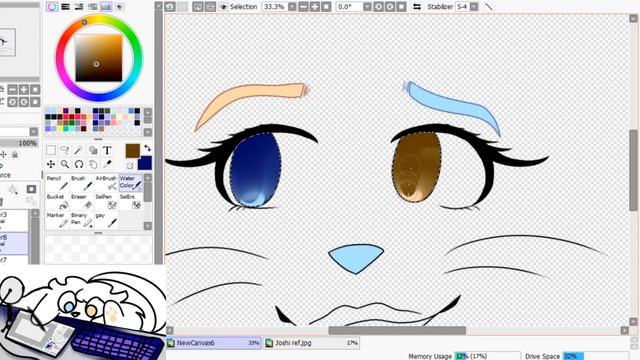Choose the Marker tool

coord(57,220)
